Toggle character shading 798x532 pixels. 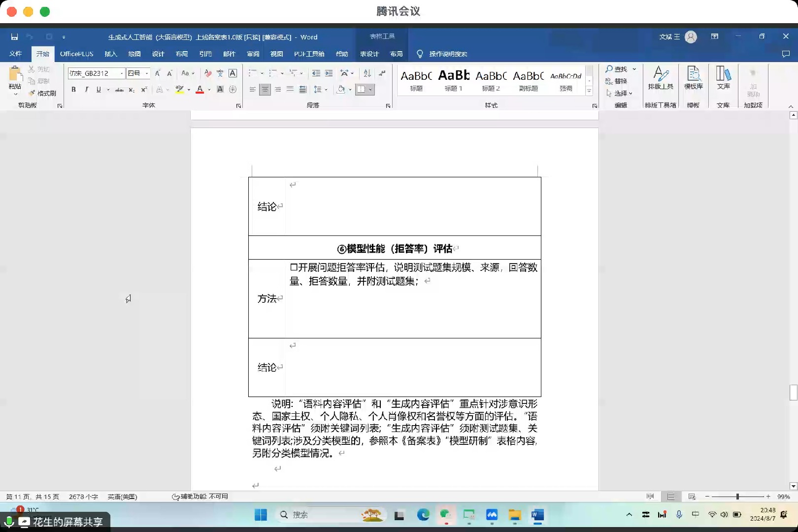(x=220, y=90)
